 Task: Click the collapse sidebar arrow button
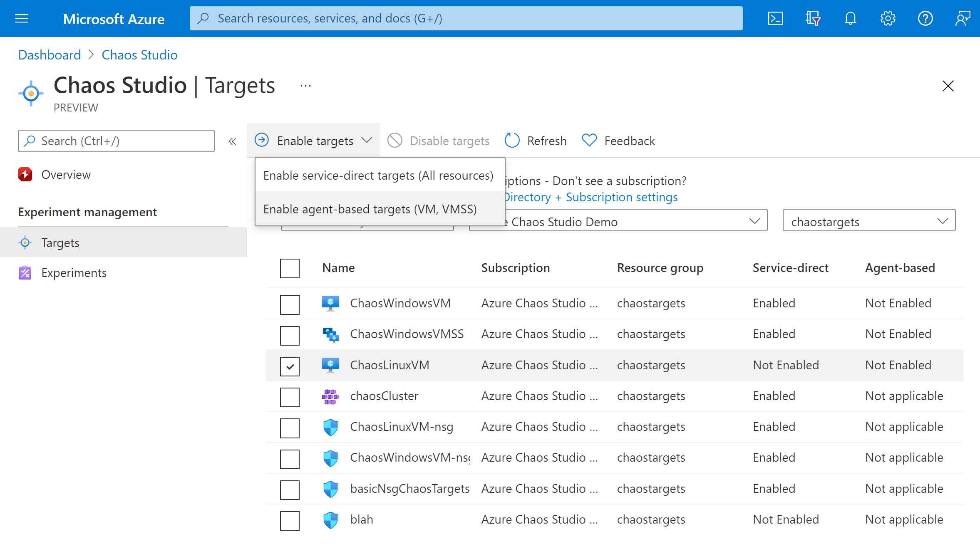(233, 141)
